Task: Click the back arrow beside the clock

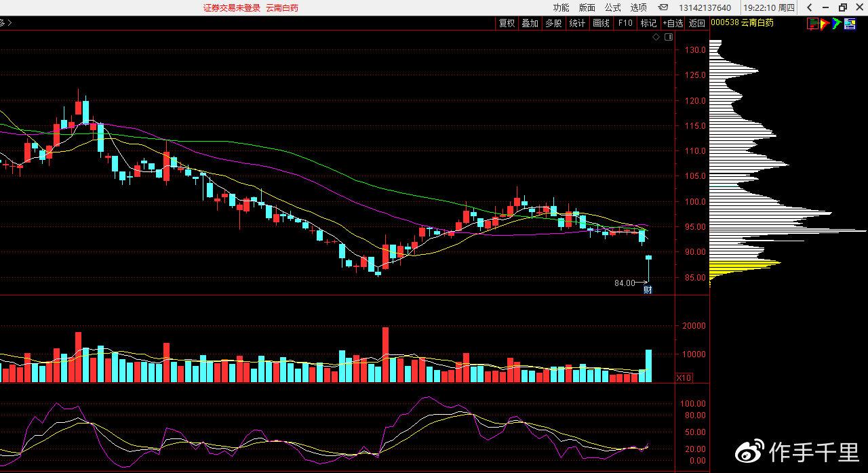Action: coord(810,7)
